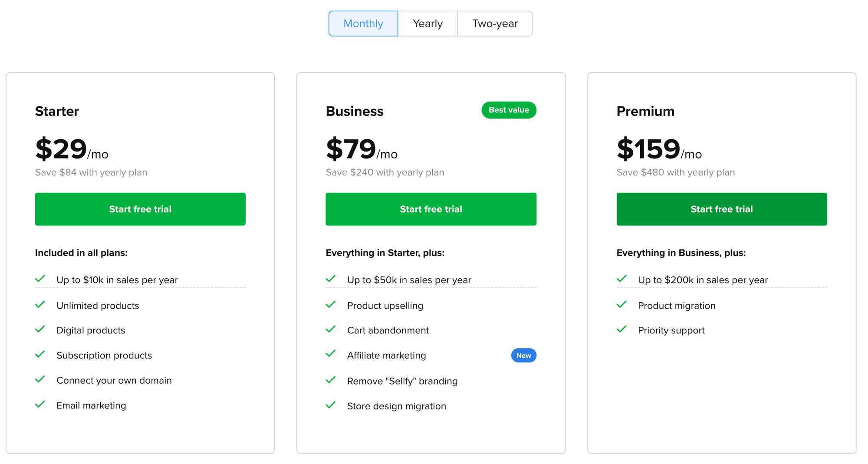
Task: Click the checkmark beside Cart abandonment
Action: coord(331,329)
